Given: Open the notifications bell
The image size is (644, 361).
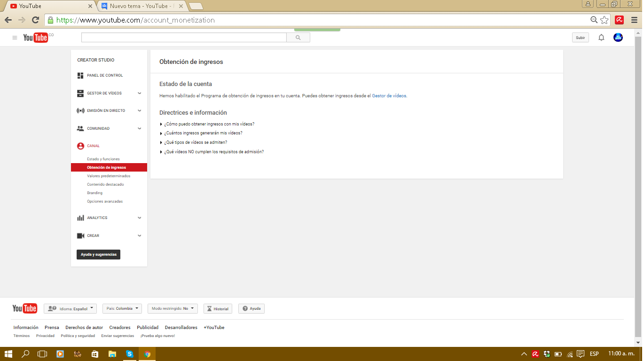Looking at the screenshot, I should (601, 38).
